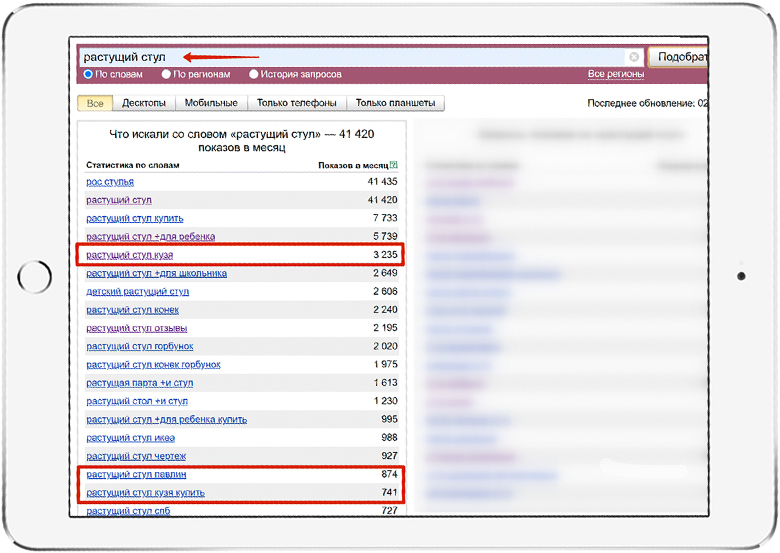Open the растущий стул link
This screenshot has height=553, width=780.
[119, 200]
